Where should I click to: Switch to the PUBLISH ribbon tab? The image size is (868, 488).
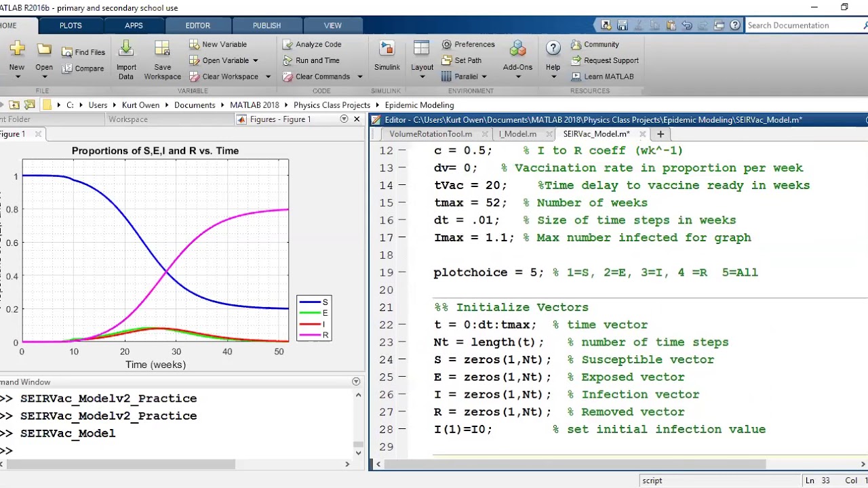point(267,25)
